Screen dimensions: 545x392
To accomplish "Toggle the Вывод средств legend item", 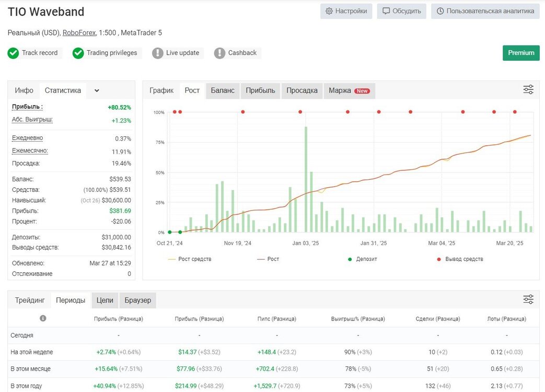I will (460, 259).
